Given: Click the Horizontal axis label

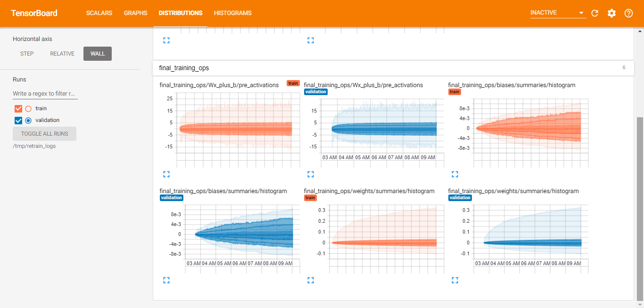Looking at the screenshot, I should tap(33, 39).
